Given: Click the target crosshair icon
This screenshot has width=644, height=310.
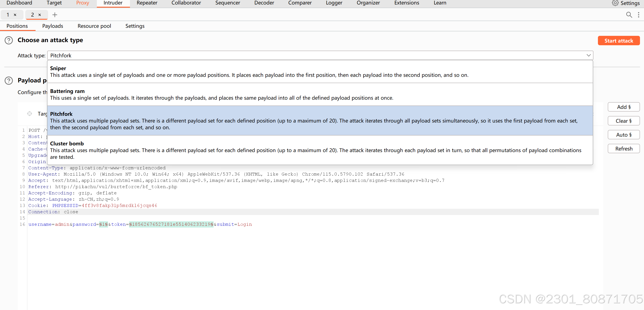Looking at the screenshot, I should tap(30, 114).
